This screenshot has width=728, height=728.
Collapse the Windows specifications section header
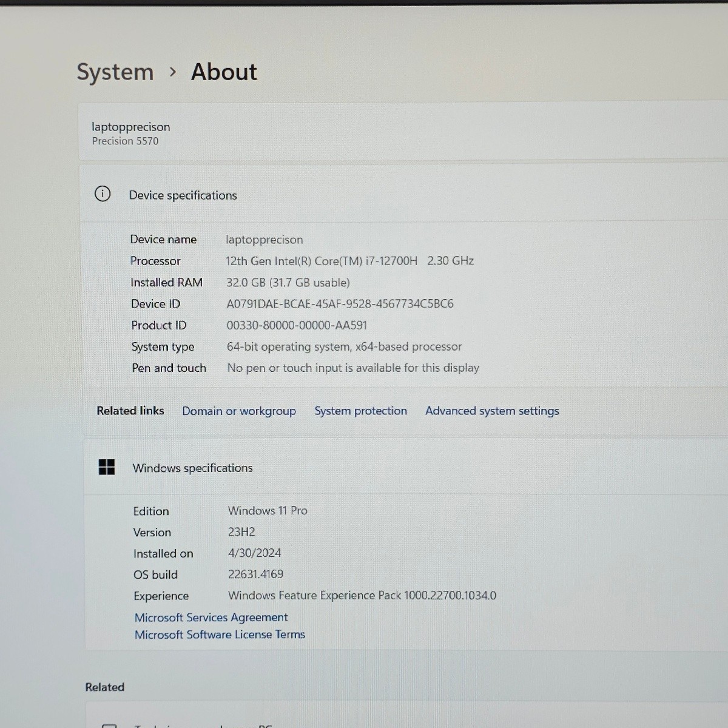(405, 468)
